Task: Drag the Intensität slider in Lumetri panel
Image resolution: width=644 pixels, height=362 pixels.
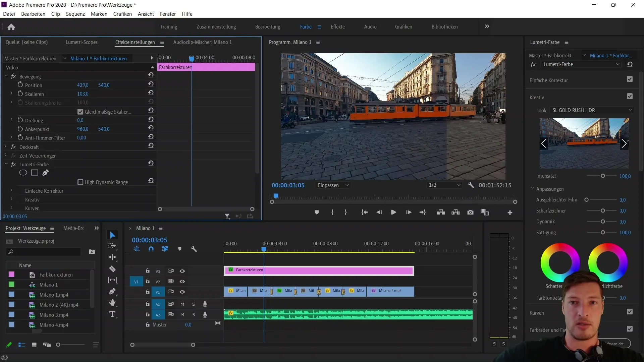Action: point(602,176)
